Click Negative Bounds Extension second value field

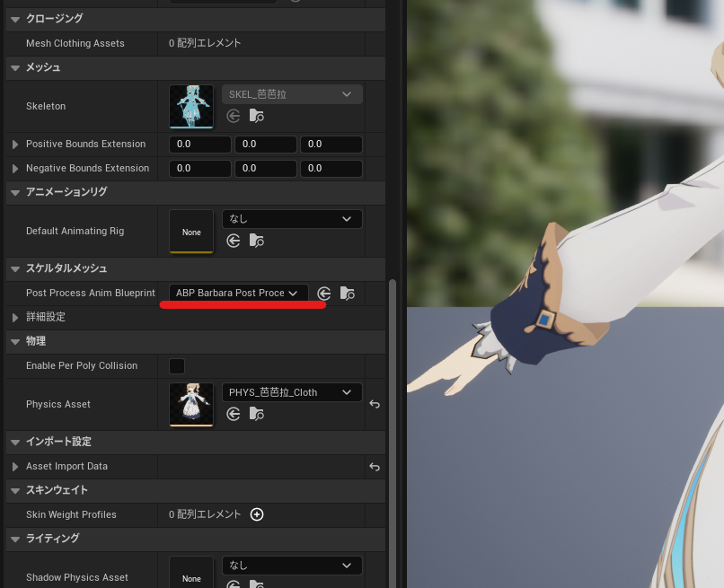[266, 169]
